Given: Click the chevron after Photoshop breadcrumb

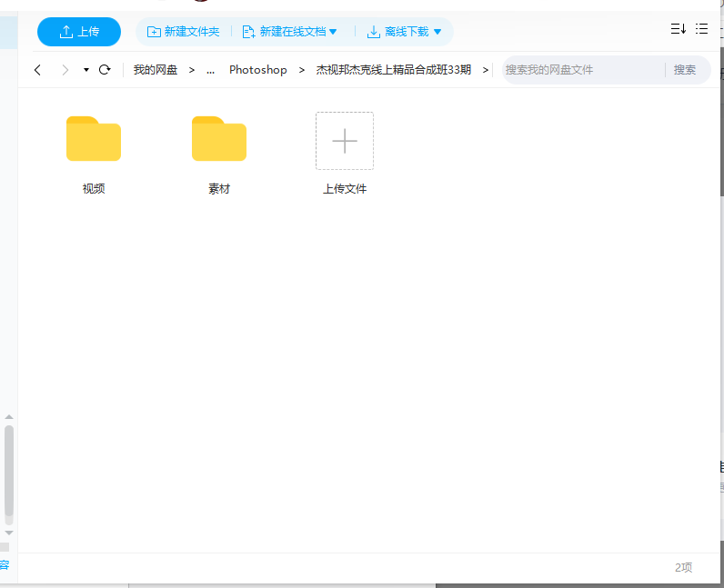Looking at the screenshot, I should pyautogui.click(x=301, y=70).
